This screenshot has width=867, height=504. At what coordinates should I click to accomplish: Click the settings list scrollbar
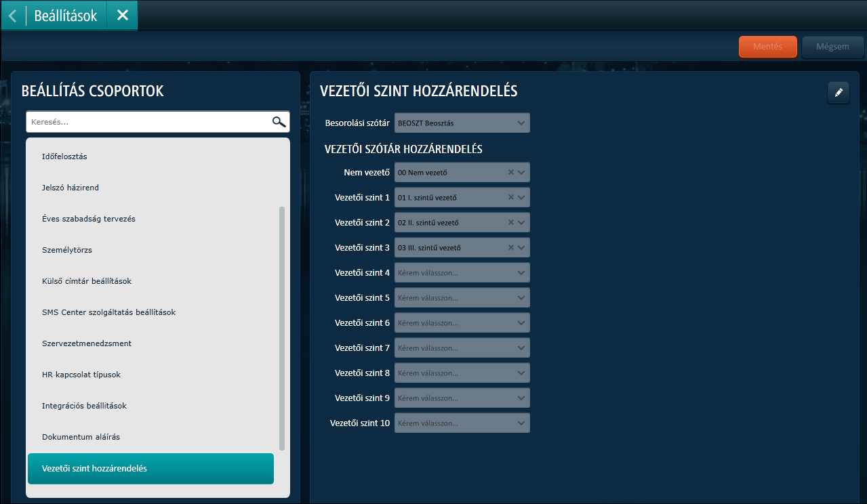pyautogui.click(x=282, y=329)
